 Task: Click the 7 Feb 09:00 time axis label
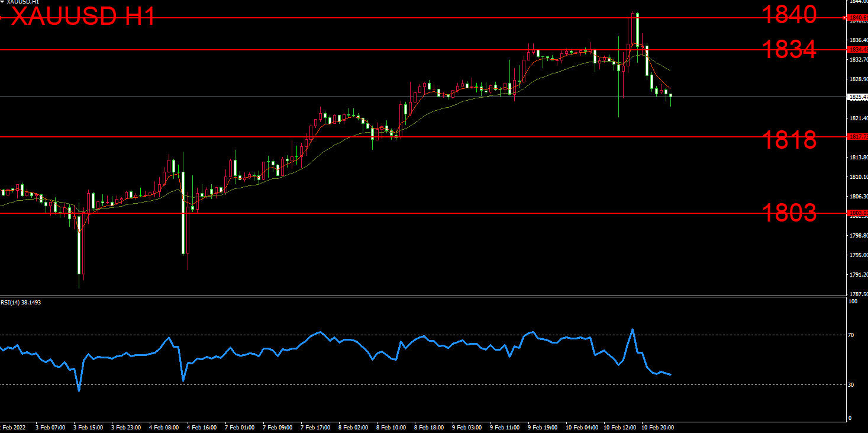coord(277,427)
